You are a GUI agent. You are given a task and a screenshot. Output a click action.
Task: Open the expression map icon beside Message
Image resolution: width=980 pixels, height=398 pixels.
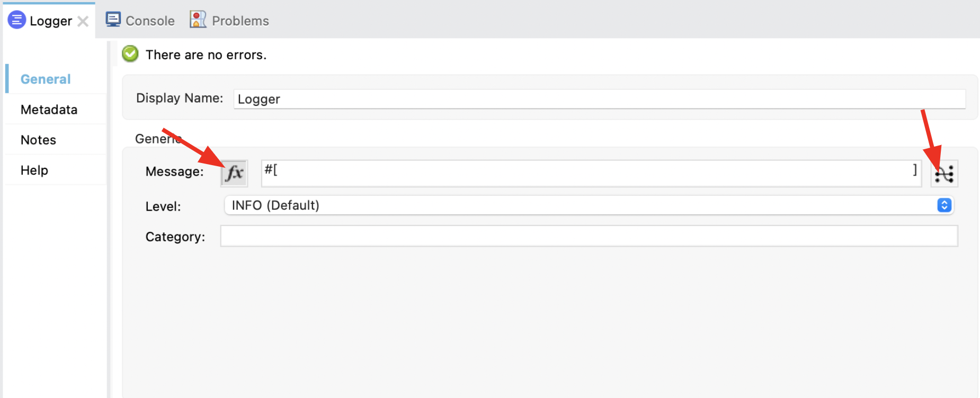tap(944, 174)
